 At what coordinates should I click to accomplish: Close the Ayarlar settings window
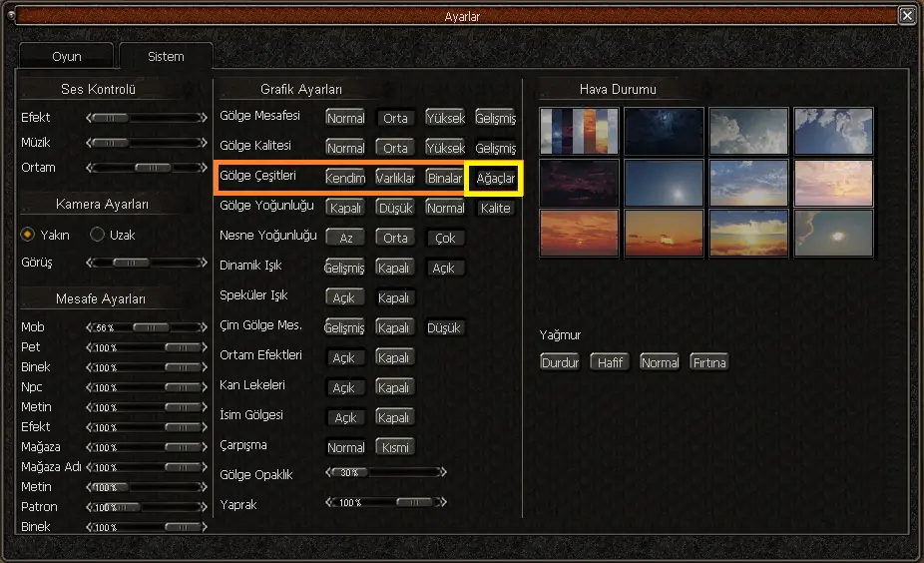906,15
